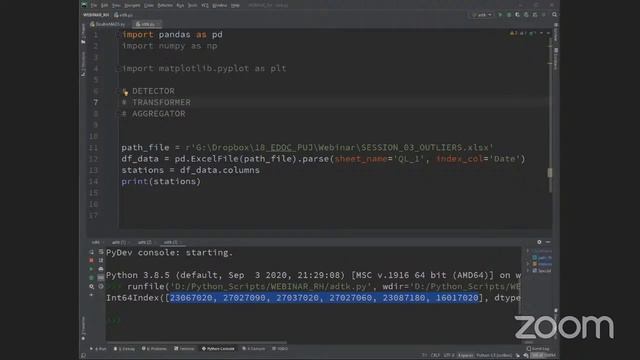Image resolution: width=640 pixels, height=360 pixels.
Task: Select the adtk (1) console tab
Action: pos(120,242)
